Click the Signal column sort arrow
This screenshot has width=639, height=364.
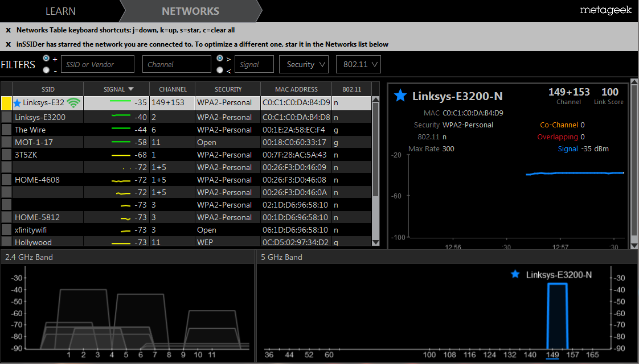tap(131, 89)
